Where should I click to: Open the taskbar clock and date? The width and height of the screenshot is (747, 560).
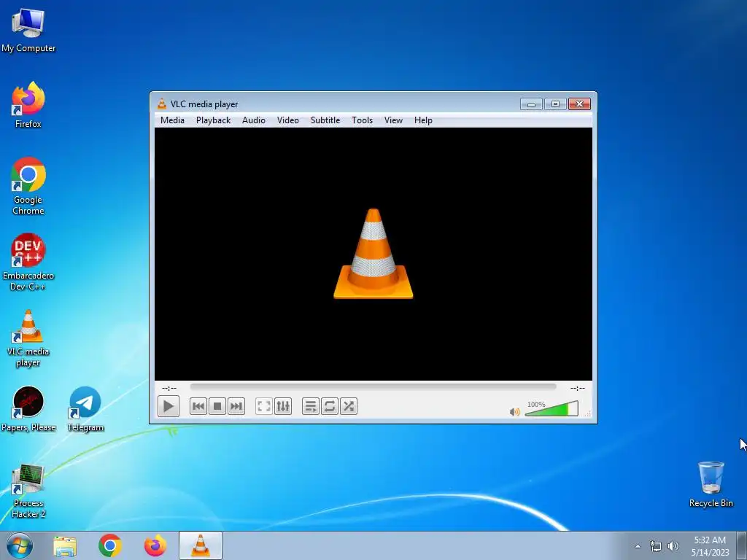[x=710, y=546]
